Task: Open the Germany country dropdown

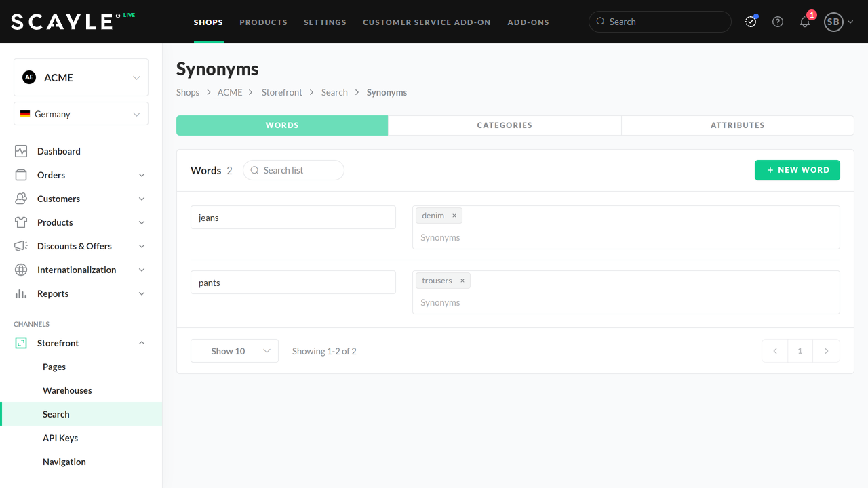Action: click(81, 114)
